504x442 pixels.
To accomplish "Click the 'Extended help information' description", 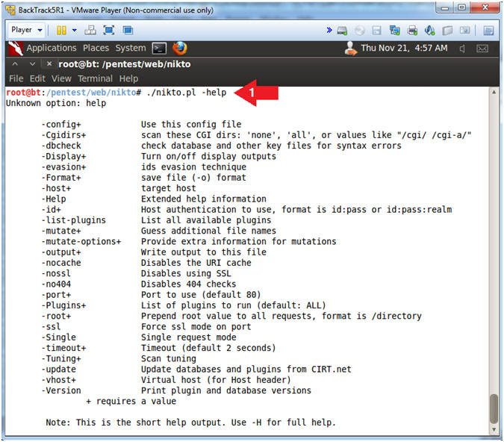I will 204,199.
